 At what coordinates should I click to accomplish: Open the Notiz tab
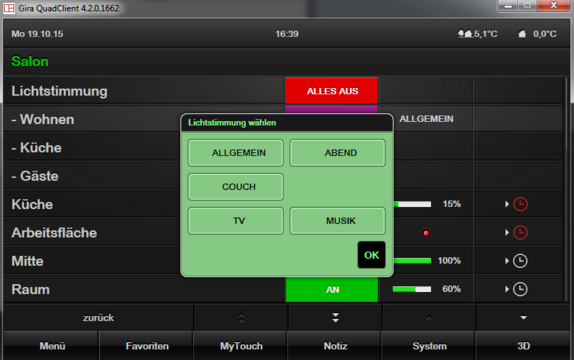click(x=335, y=346)
